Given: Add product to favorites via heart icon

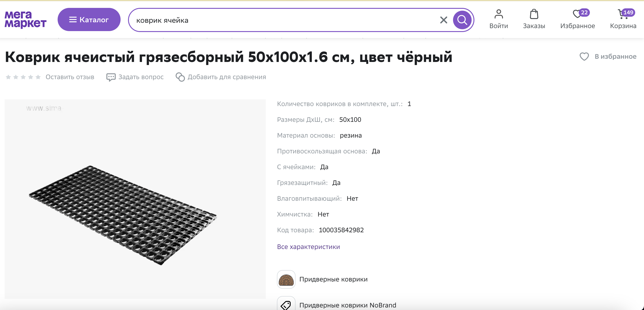Looking at the screenshot, I should pos(584,57).
